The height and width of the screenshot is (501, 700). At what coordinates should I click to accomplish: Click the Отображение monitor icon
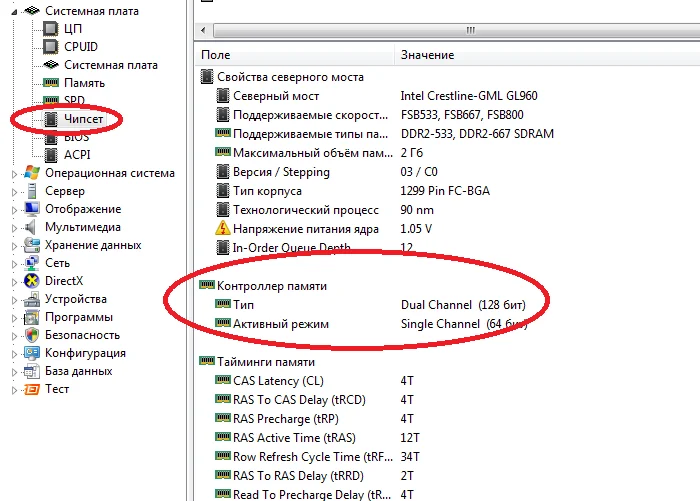[32, 209]
